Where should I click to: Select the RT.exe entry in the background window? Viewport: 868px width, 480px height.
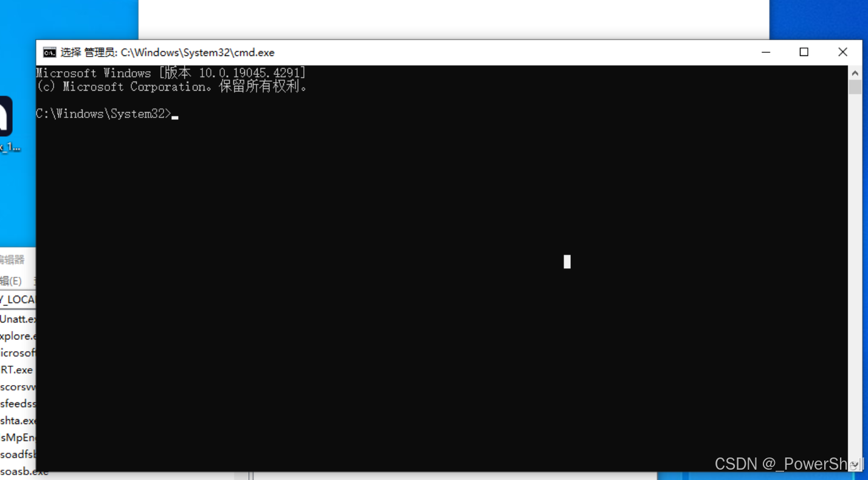[16, 369]
